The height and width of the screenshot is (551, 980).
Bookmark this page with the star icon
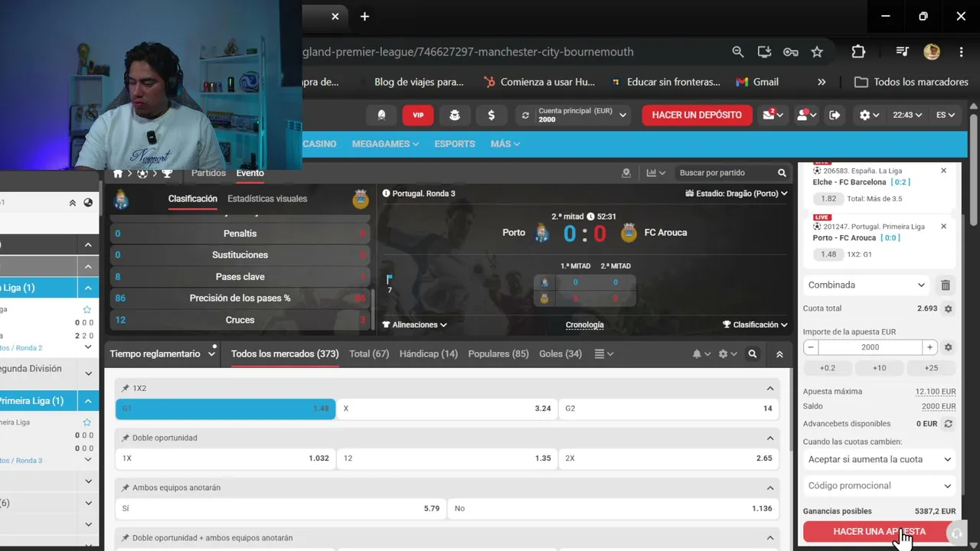pos(817,52)
